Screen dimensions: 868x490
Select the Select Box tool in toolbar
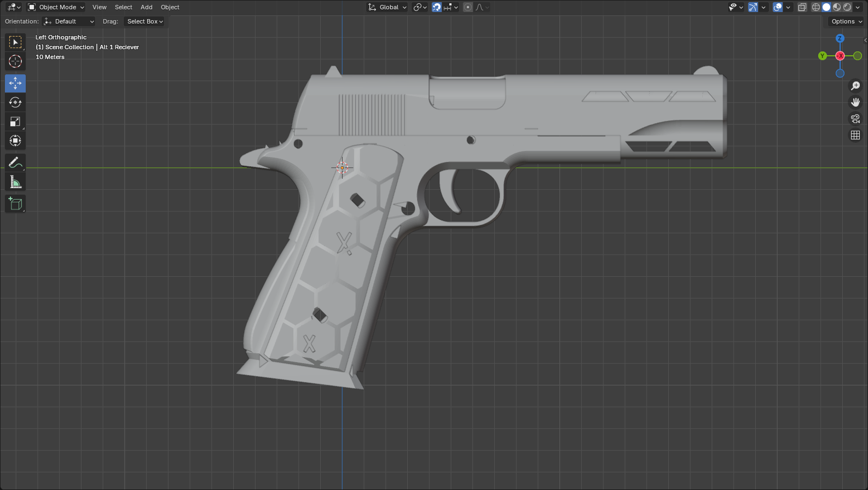tap(15, 42)
